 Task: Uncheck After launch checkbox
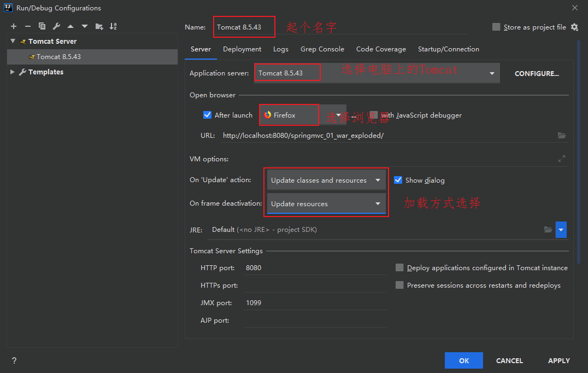pyautogui.click(x=207, y=115)
